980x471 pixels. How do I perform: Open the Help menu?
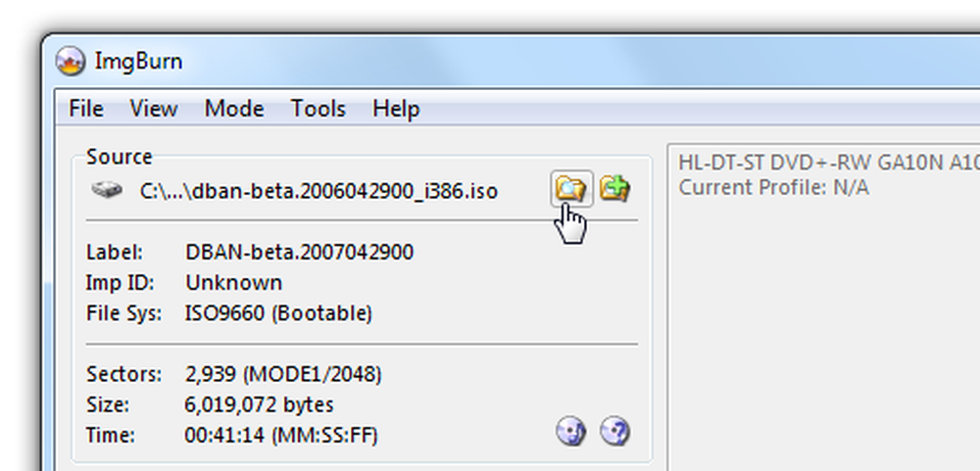tap(396, 109)
